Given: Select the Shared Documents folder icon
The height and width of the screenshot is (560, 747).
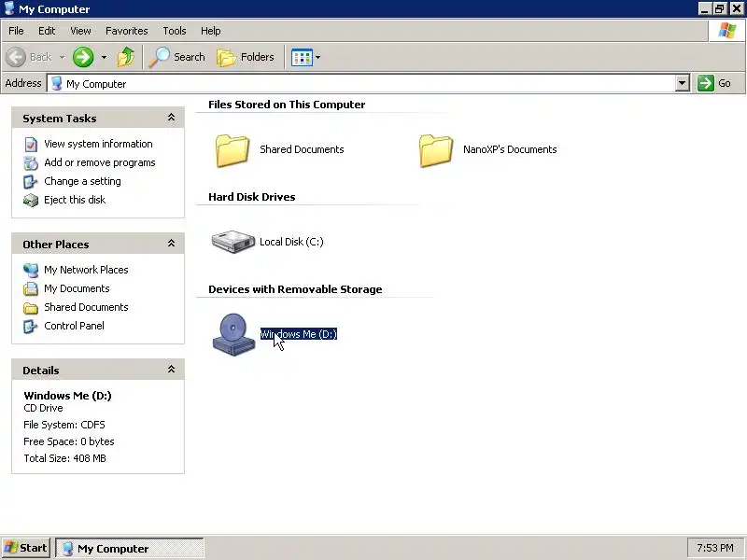Looking at the screenshot, I should point(233,150).
